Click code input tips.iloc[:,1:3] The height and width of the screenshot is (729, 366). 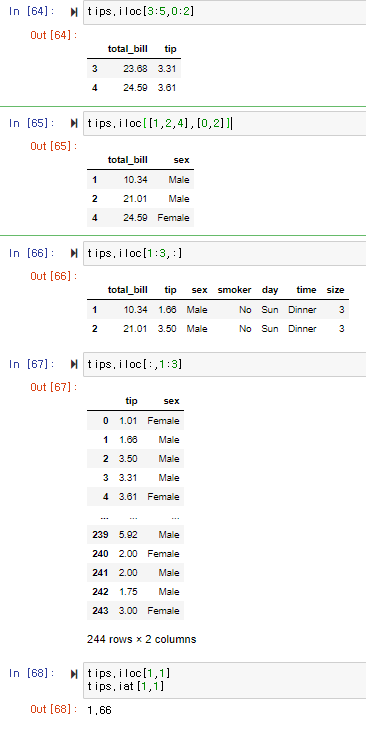[x=225, y=364]
